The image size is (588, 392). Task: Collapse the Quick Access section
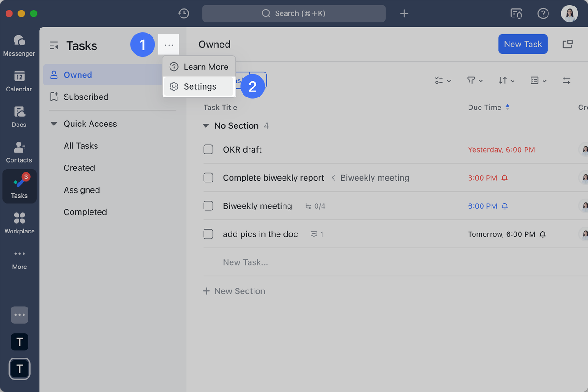(54, 124)
